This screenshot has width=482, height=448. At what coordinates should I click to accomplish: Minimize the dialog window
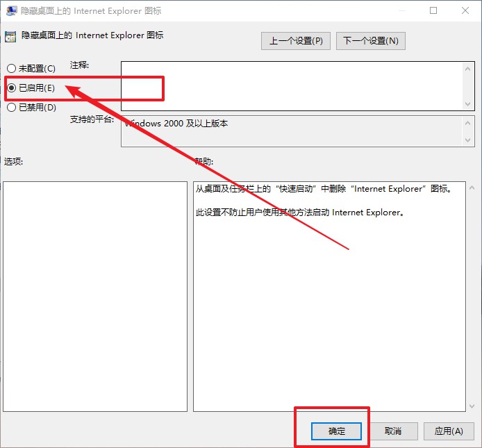[x=402, y=10]
